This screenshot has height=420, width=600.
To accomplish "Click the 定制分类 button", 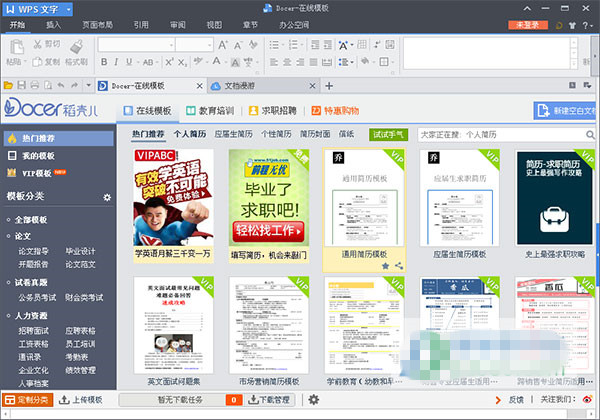I will [28, 400].
